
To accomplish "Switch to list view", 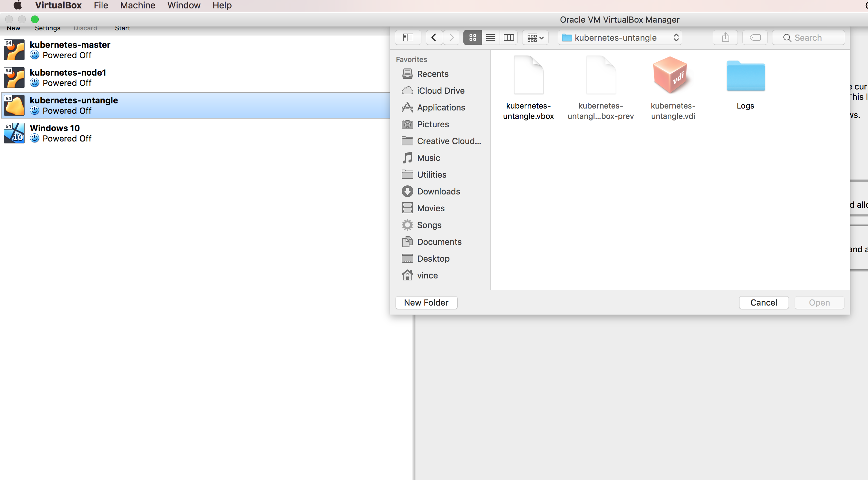I will (x=491, y=37).
